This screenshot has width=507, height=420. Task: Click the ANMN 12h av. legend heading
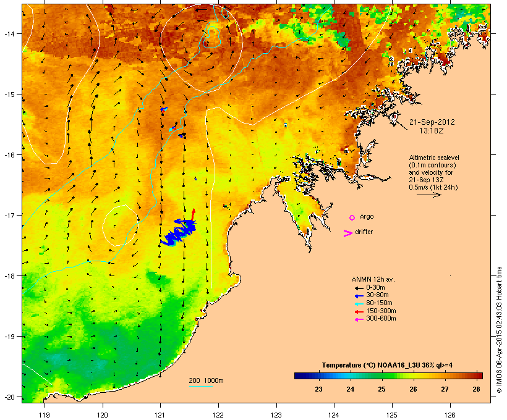click(373, 279)
